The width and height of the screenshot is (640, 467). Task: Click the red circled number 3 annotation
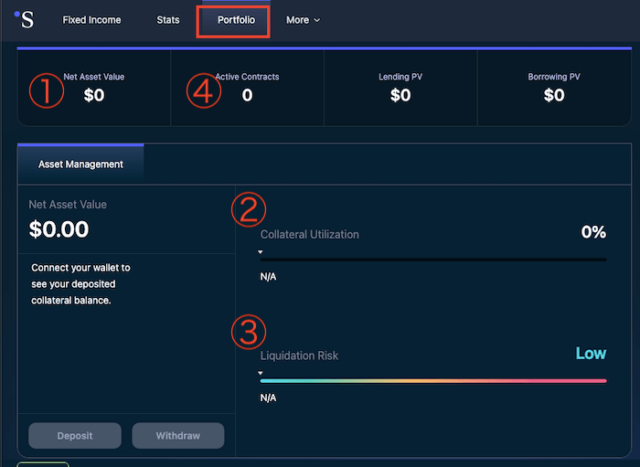[x=248, y=332]
